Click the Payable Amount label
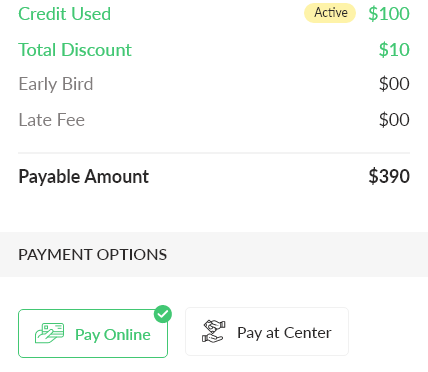Viewport: 428px width, 372px height. tap(84, 177)
